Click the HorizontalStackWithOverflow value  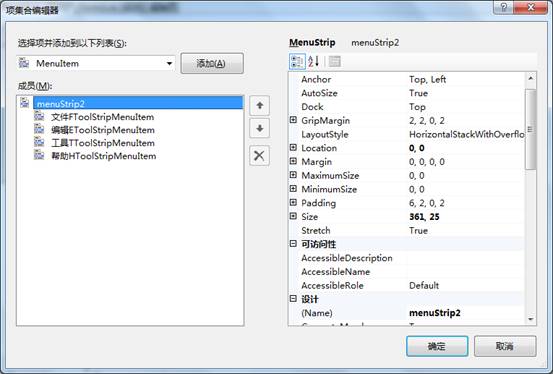[467, 134]
